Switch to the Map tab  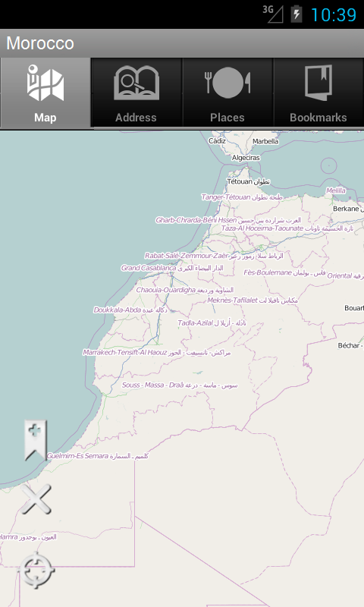coord(45,93)
